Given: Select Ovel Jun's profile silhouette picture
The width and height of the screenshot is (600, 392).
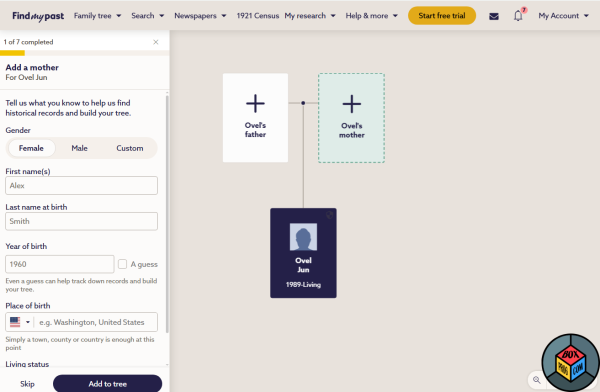Looking at the screenshot, I should 303,237.
